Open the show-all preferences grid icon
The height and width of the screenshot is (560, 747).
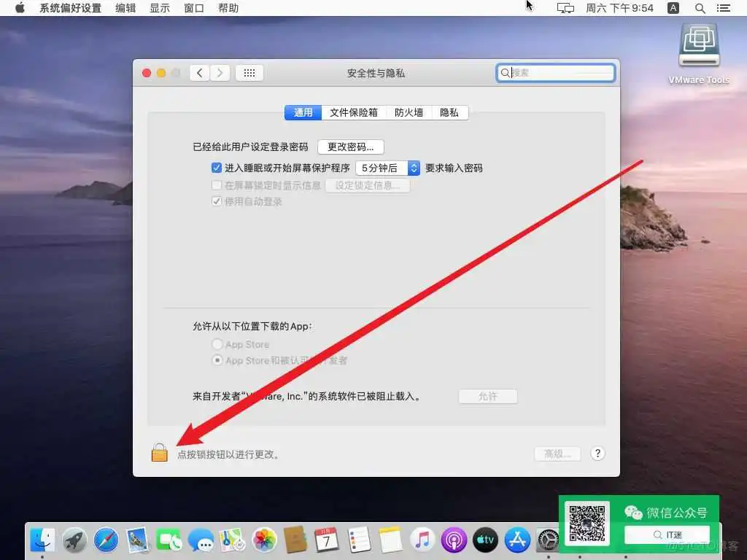(x=249, y=72)
